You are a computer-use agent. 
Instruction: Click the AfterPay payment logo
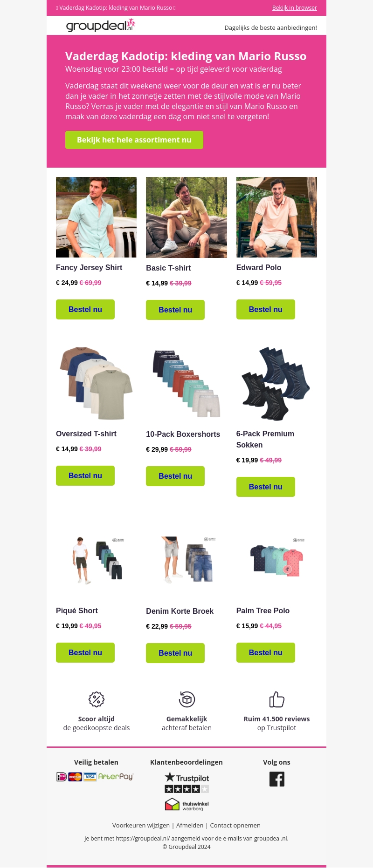116,776
